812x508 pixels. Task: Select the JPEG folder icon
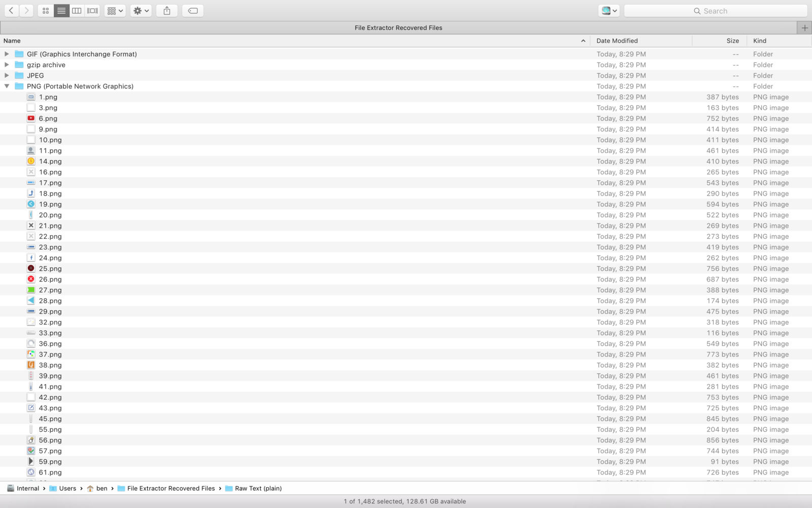coord(19,75)
